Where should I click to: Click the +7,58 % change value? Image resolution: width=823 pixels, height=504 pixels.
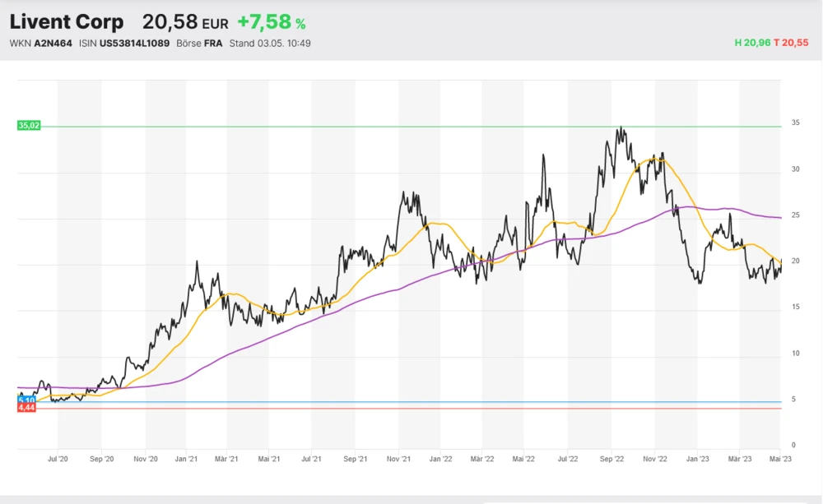coord(271,22)
